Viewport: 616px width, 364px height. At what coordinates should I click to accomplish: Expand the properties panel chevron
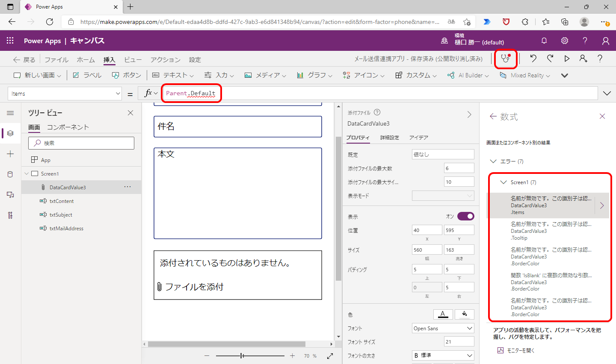[469, 114]
